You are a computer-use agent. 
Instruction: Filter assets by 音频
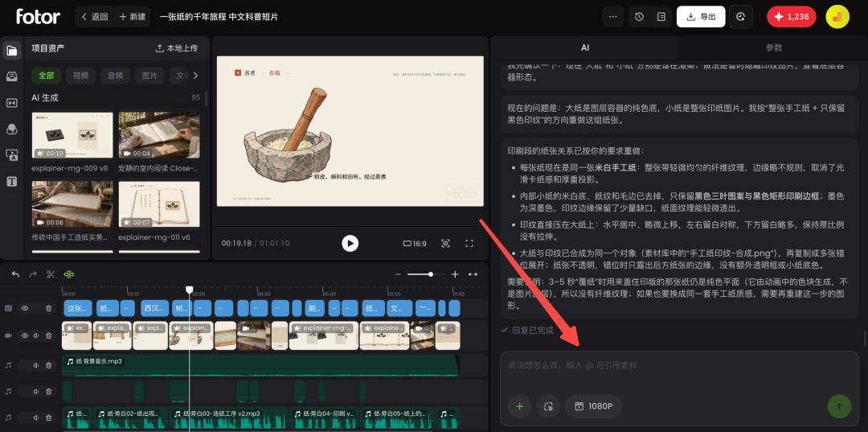115,76
